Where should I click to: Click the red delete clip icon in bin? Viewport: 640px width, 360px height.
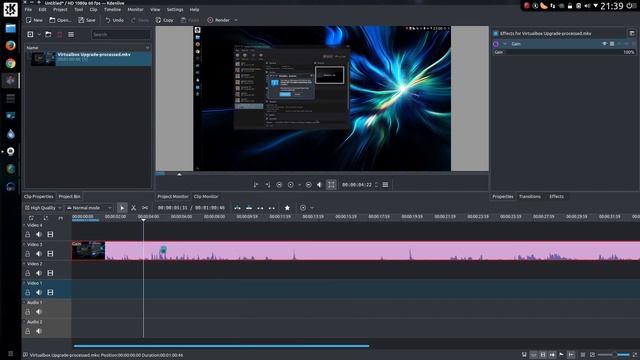60,35
